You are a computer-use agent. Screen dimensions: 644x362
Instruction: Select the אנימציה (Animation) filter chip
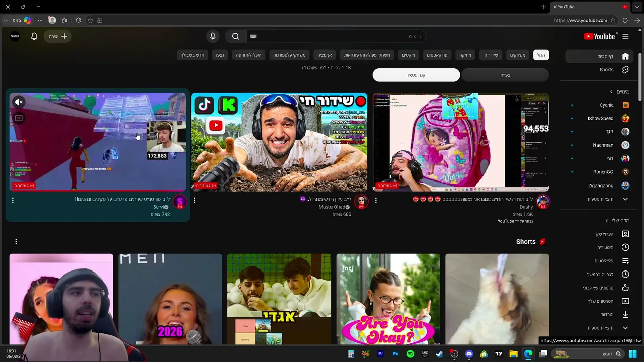(x=324, y=55)
